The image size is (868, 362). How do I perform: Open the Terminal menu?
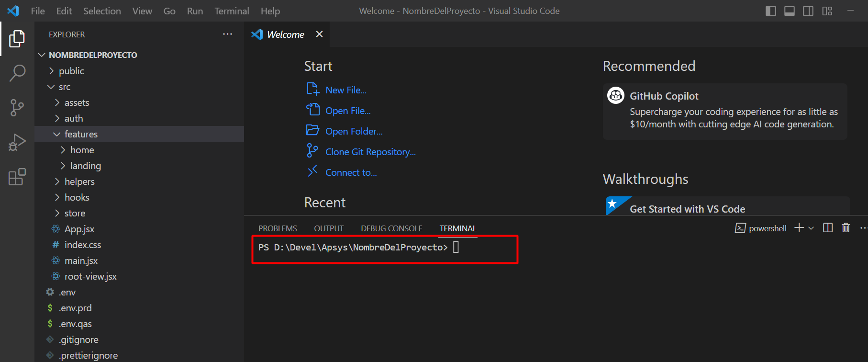click(x=232, y=11)
